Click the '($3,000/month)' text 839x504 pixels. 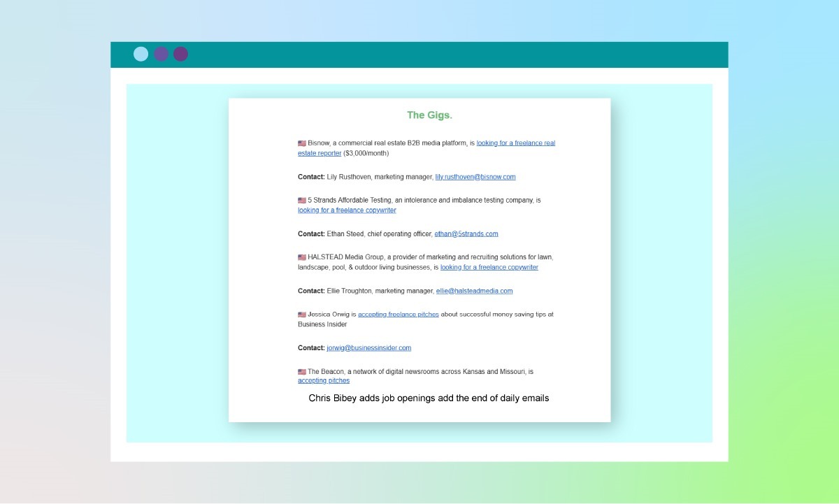tap(366, 153)
